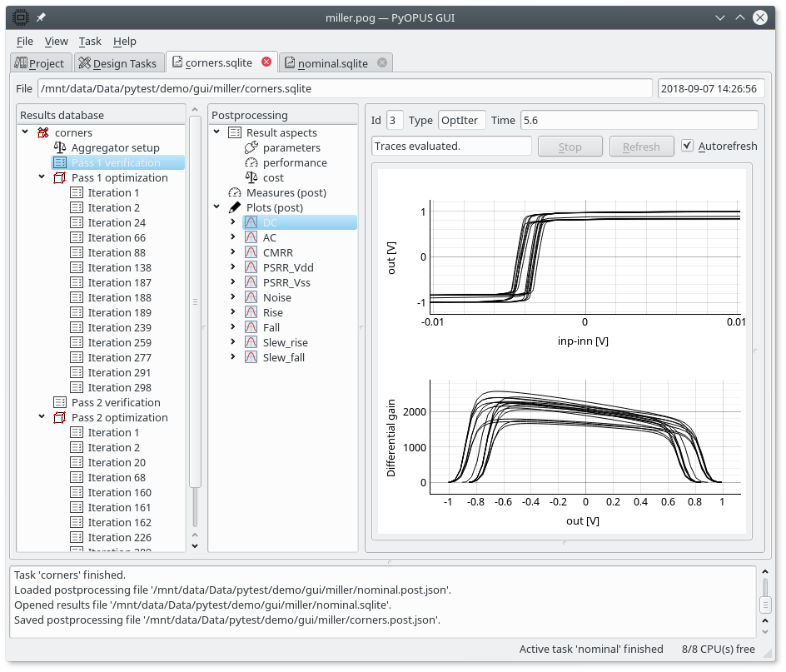
Task: Switch to the Design Tasks tab
Action: pyautogui.click(x=117, y=62)
